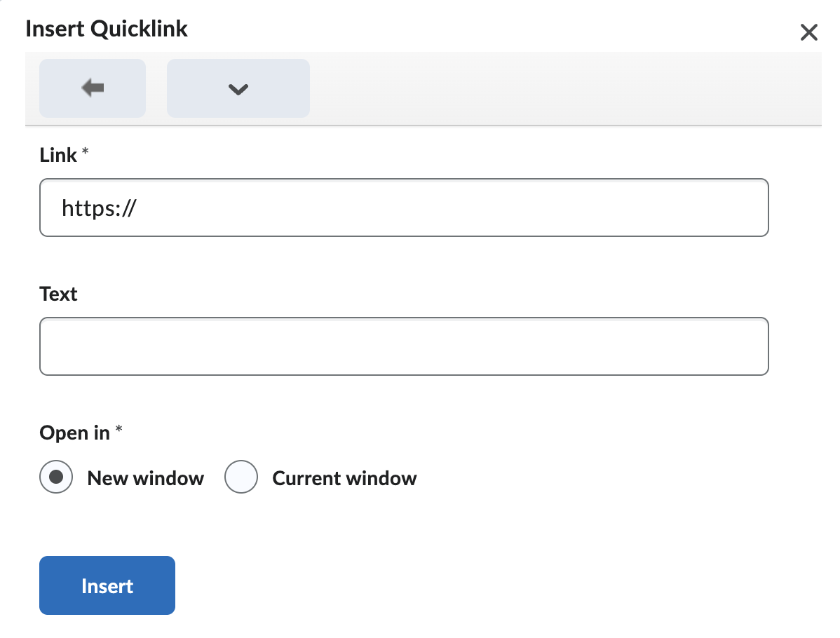The height and width of the screenshot is (638, 840).
Task: Click the "Current window" option label
Action: (x=344, y=478)
